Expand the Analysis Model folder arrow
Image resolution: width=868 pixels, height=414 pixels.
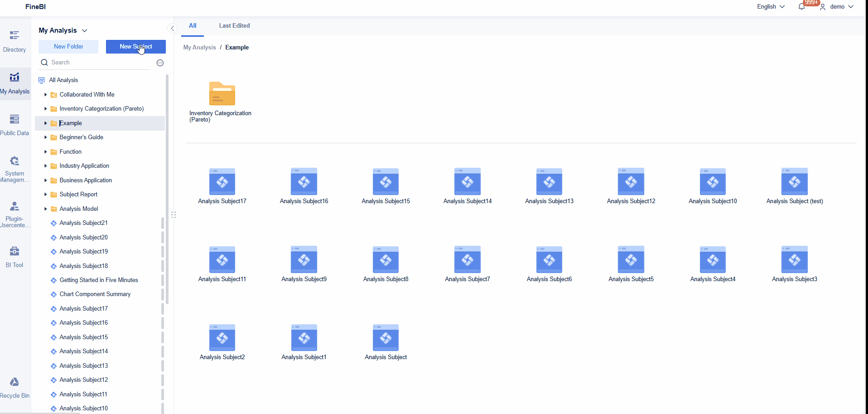[x=45, y=209]
